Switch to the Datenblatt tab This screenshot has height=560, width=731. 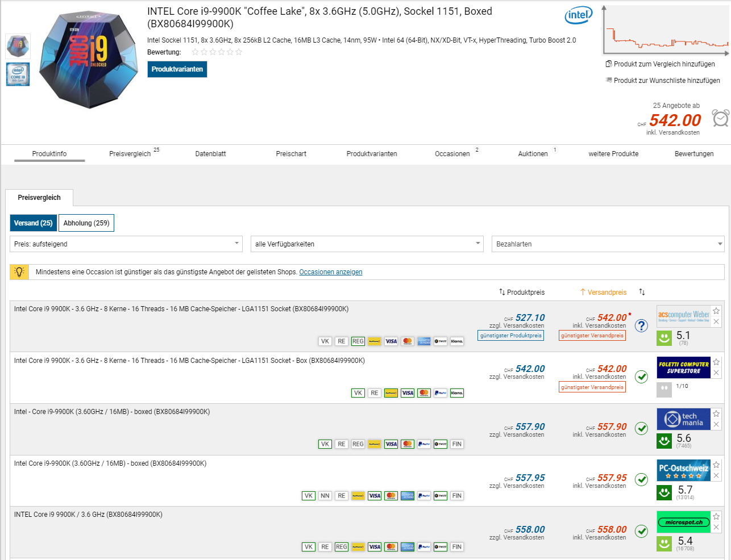click(210, 154)
